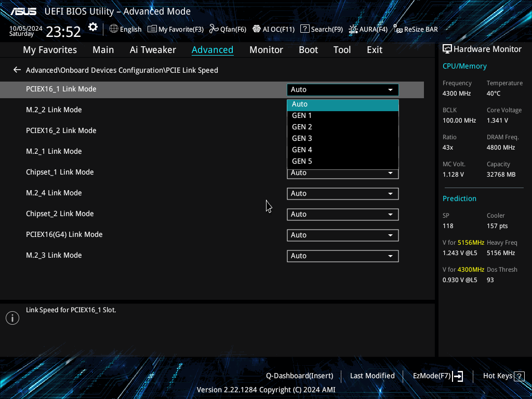Select the PCIEX16_1 Link Mode row label
The height and width of the screenshot is (399, 532).
tap(61, 89)
